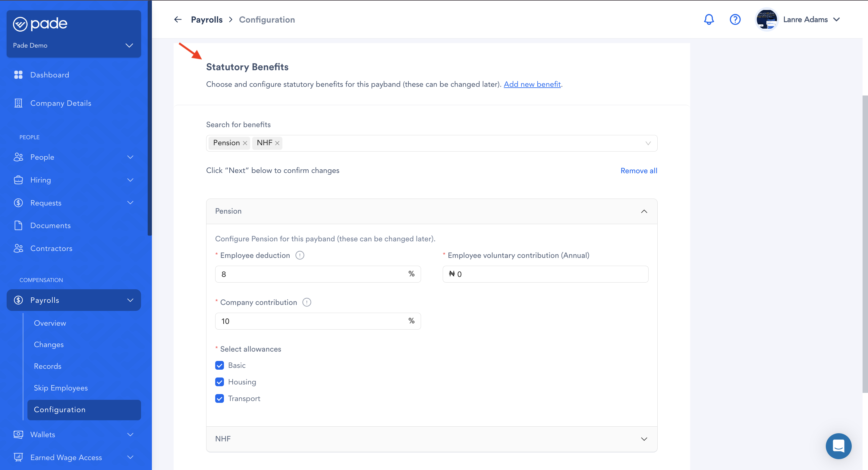Click the Add new benefit link
The width and height of the screenshot is (868, 470).
pos(532,84)
